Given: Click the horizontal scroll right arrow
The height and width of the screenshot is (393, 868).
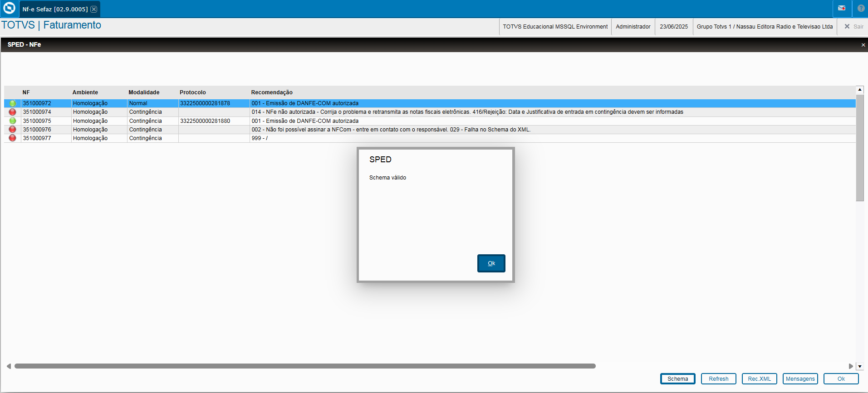Looking at the screenshot, I should point(851,366).
